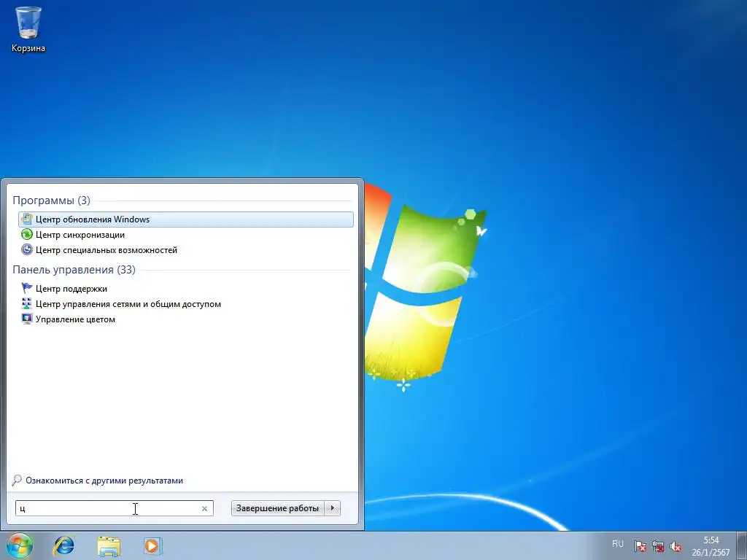The width and height of the screenshot is (747, 560).
Task: Click the RU language indicator
Action: coord(618,544)
